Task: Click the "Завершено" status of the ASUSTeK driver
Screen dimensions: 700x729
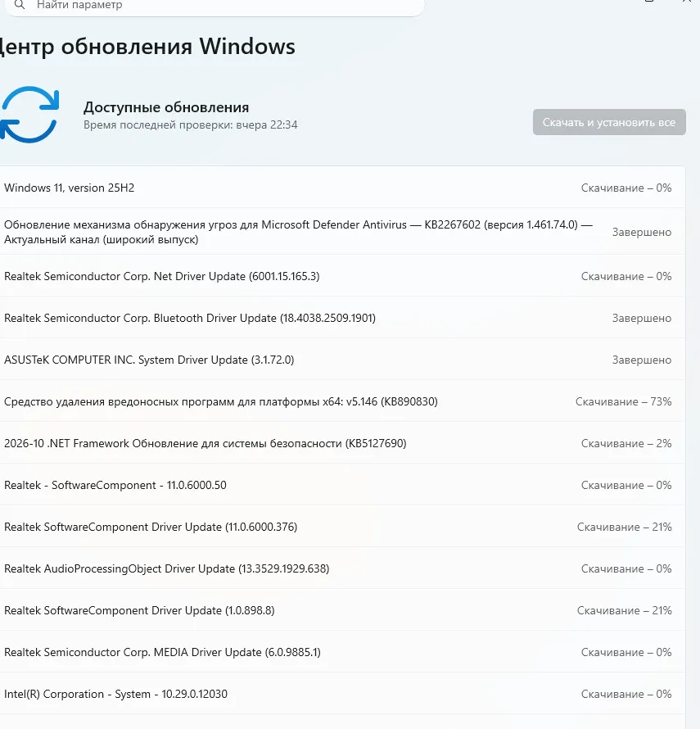Action: [x=641, y=360]
